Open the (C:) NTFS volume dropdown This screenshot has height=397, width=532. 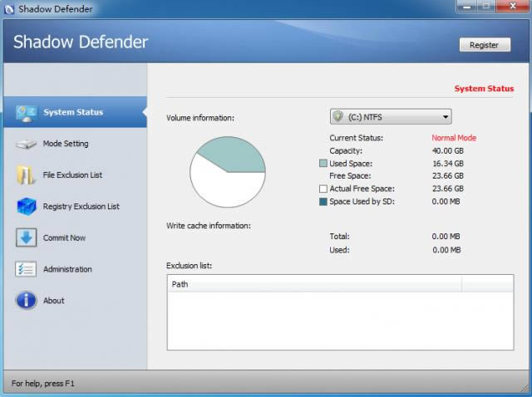pyautogui.click(x=391, y=116)
